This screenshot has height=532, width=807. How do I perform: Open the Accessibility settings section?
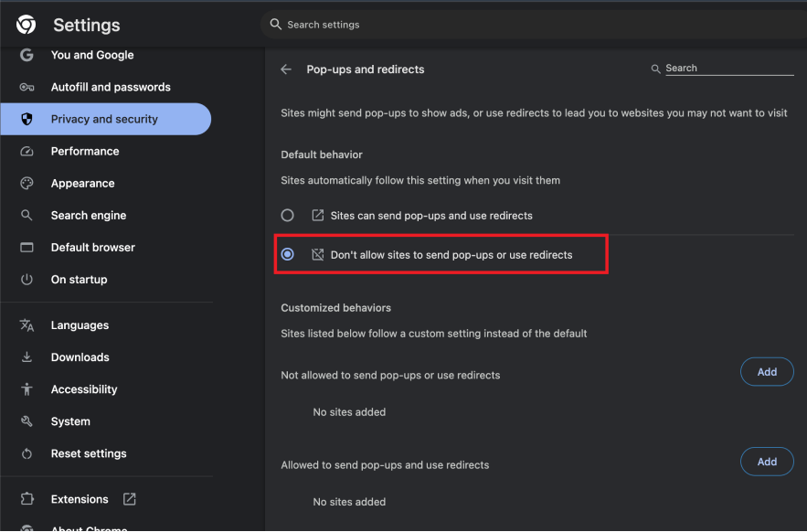pos(84,389)
